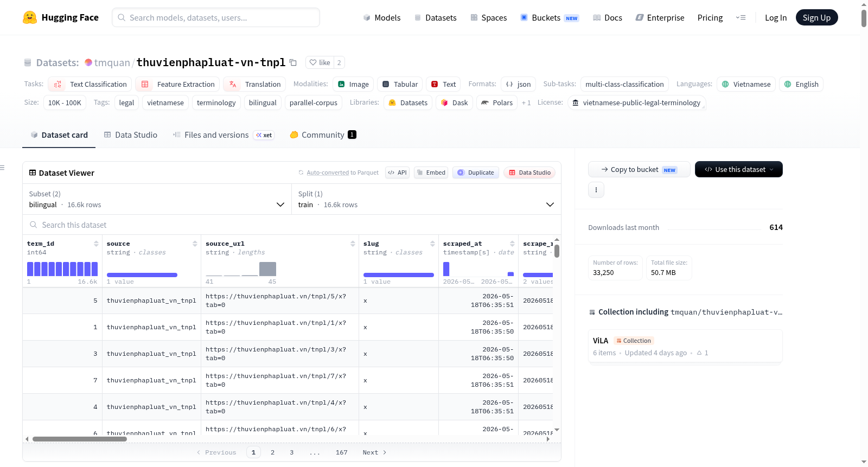The height and width of the screenshot is (467, 868).
Task: Sort by term_id column arrows
Action: 96,244
